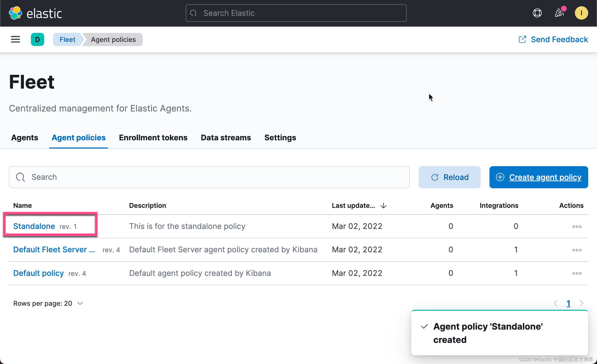Viewport: 597px width, 364px height.
Task: Open the Settings tab
Action: coord(280,138)
